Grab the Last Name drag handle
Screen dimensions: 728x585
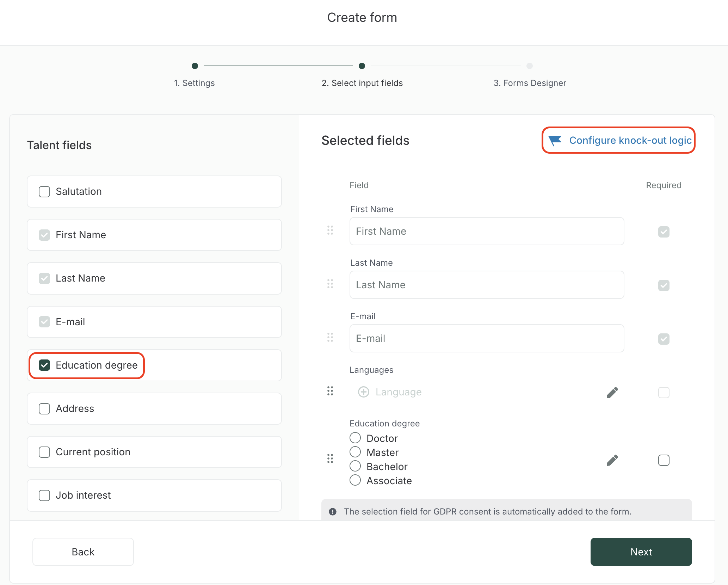coord(330,284)
